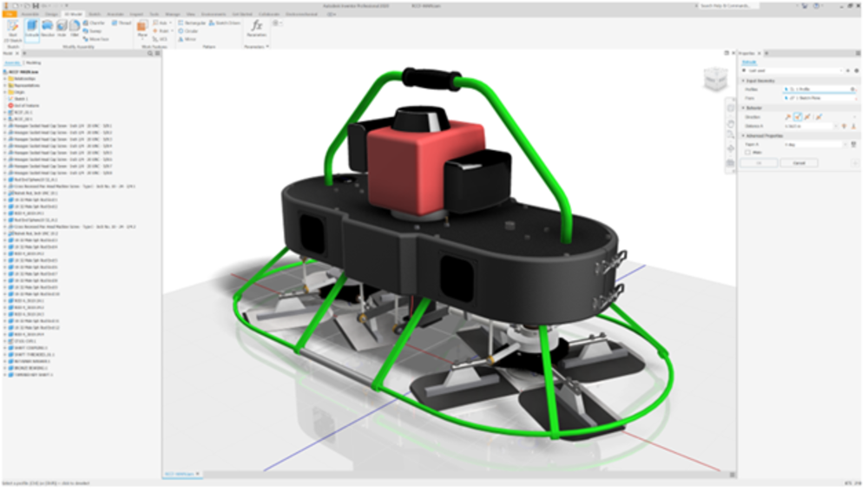
Task: Click the Chamfer tool
Action: [94, 23]
